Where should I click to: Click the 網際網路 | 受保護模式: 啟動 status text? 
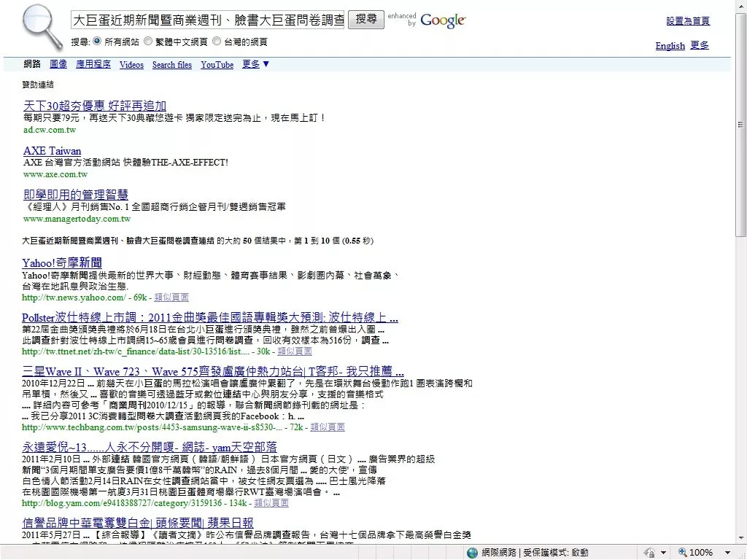[x=535, y=553]
